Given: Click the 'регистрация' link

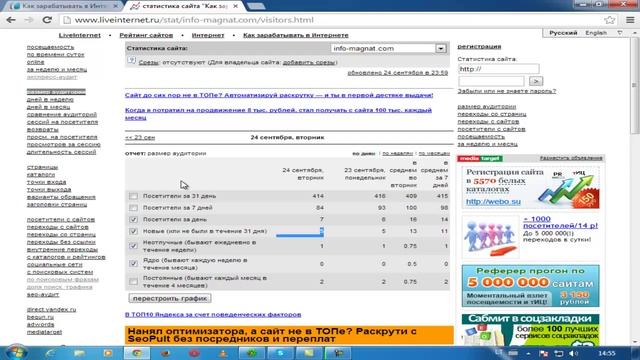Looking at the screenshot, I should tap(479, 47).
